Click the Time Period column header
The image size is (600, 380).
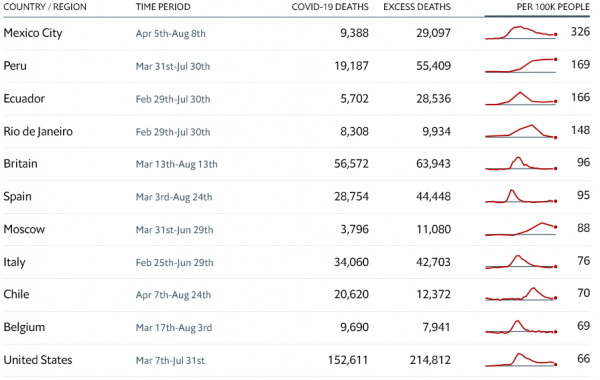click(x=163, y=7)
